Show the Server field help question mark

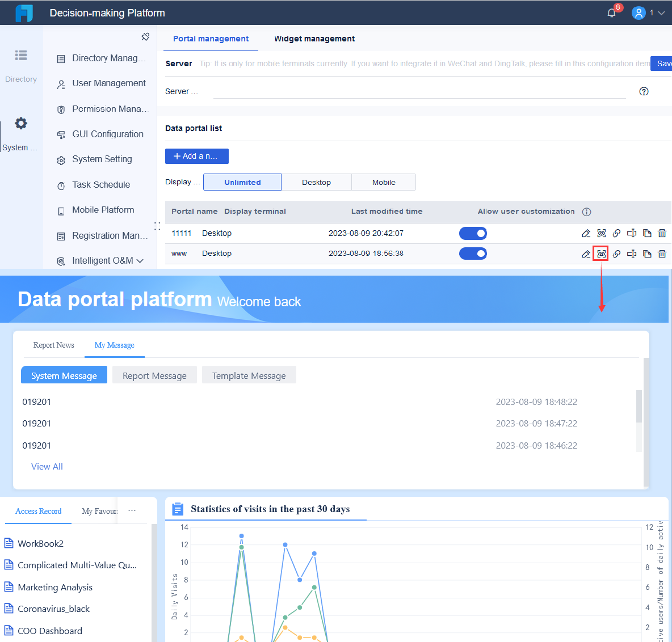(x=644, y=91)
